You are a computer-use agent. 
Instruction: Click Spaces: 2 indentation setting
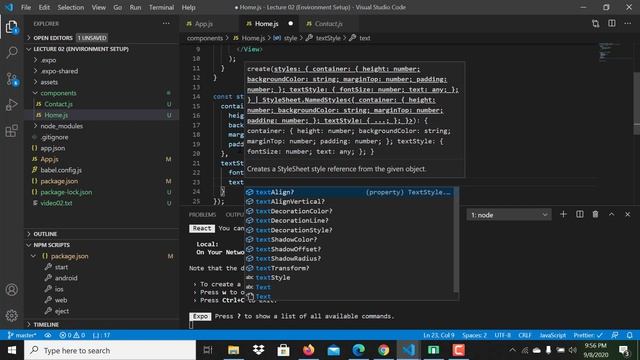pyautogui.click(x=474, y=335)
